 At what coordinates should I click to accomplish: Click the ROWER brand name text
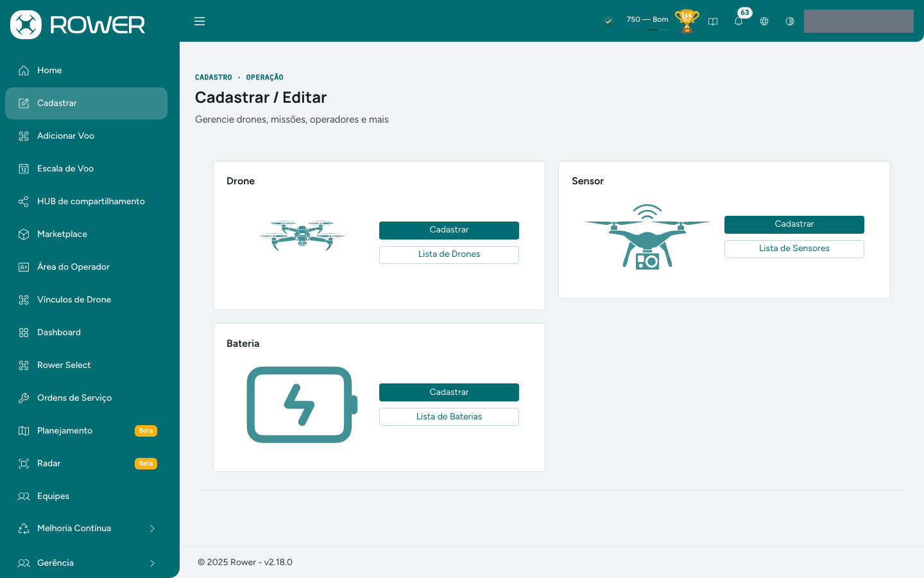(98, 25)
